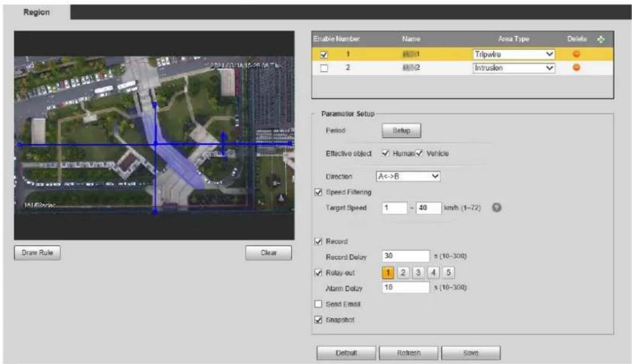Click the Save button

(x=471, y=353)
